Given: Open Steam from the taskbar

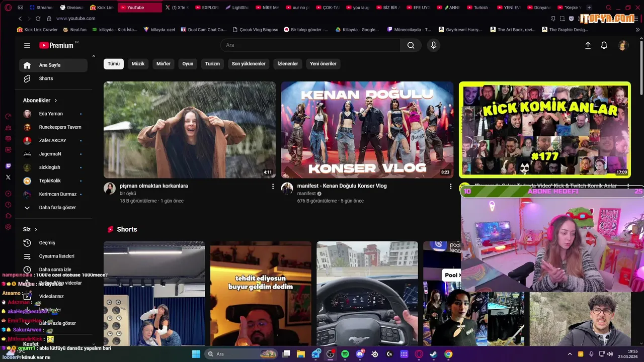Looking at the screenshot, I should (433, 354).
